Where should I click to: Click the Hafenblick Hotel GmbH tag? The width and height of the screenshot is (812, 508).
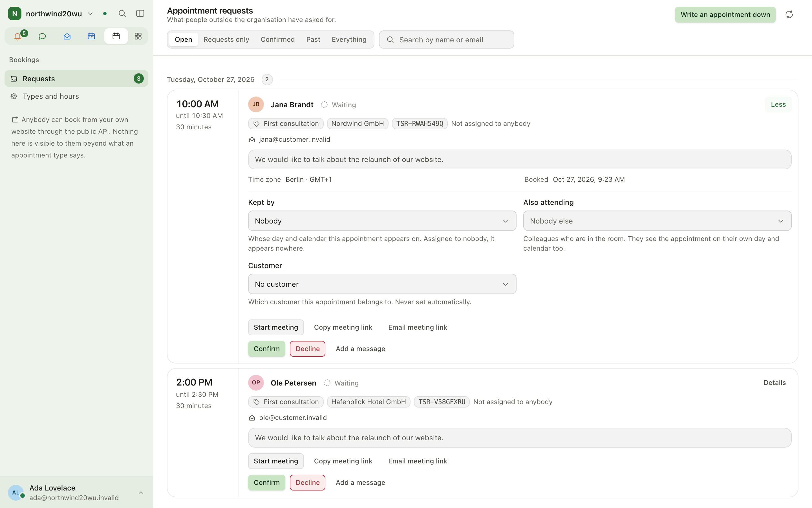click(369, 402)
